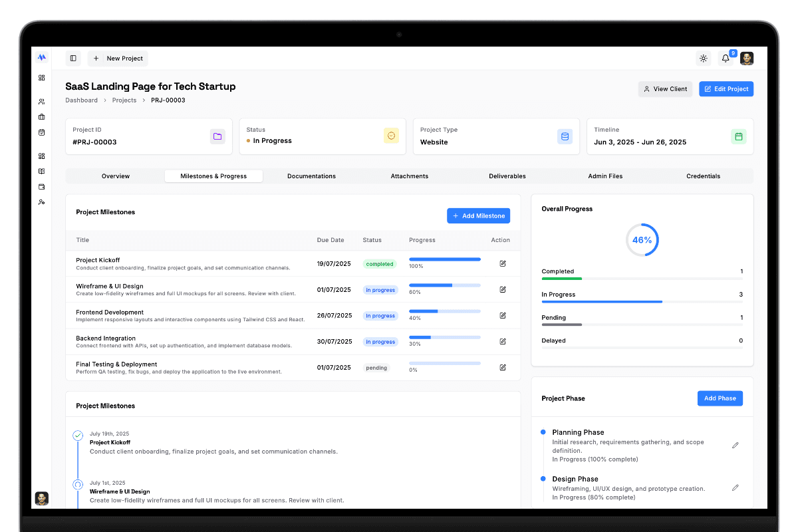The width and height of the screenshot is (798, 532).
Task: Click the edit icon for Backend Integration row
Action: [x=503, y=342]
